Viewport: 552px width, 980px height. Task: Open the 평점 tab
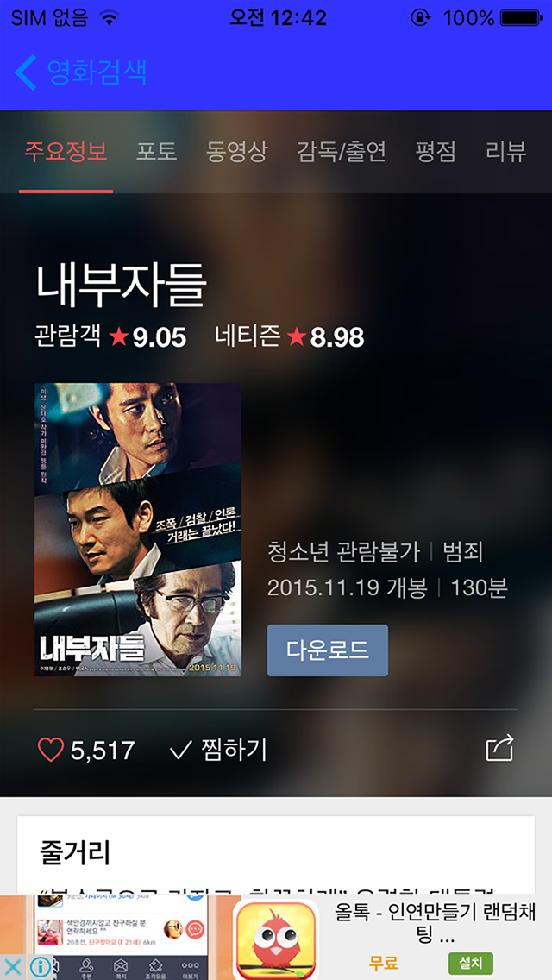[436, 152]
